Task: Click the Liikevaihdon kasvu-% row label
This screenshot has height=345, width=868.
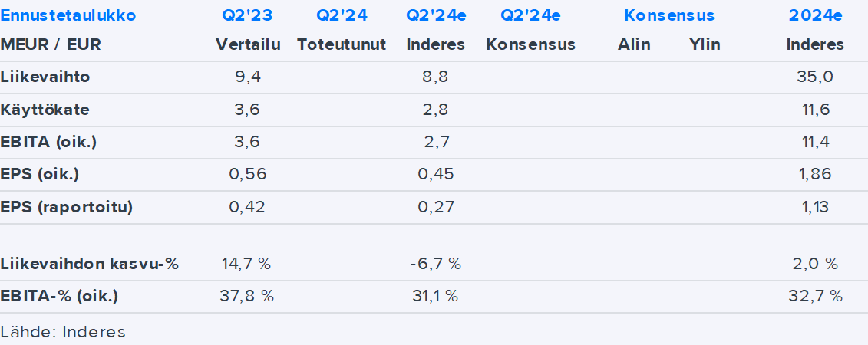Action: point(90,264)
